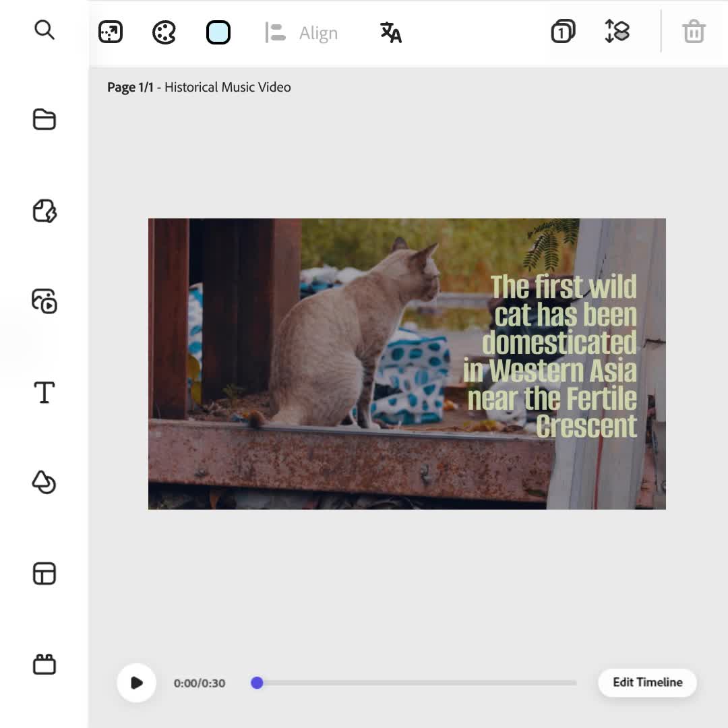728x728 pixels.
Task: Click the Edit Timeline button
Action: click(647, 682)
